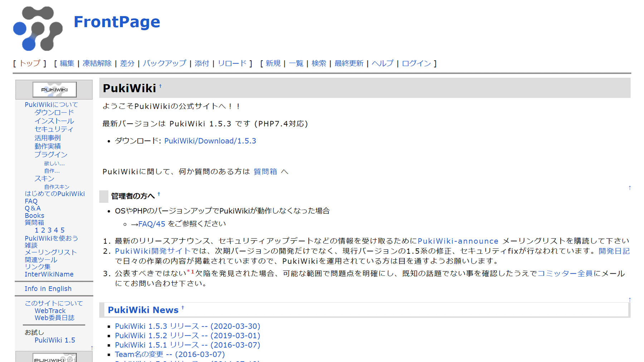The height and width of the screenshot is (362, 644).
Task: Click the footnote *1 marker
Action: click(x=190, y=272)
